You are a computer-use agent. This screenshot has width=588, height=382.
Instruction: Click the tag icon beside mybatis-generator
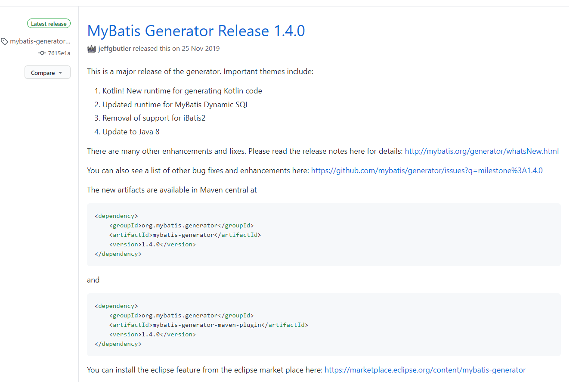(4, 41)
